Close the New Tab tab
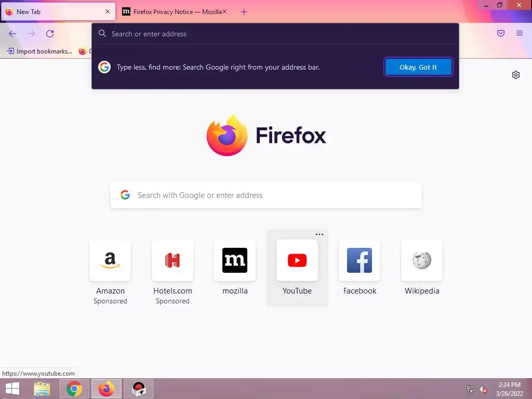This screenshot has width=532, height=399. click(108, 11)
